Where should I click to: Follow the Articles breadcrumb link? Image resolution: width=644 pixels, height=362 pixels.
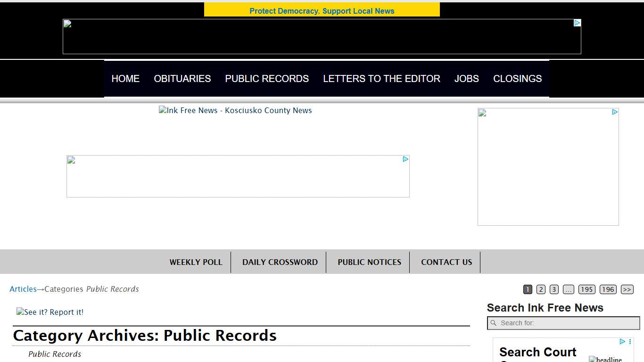[x=23, y=289]
